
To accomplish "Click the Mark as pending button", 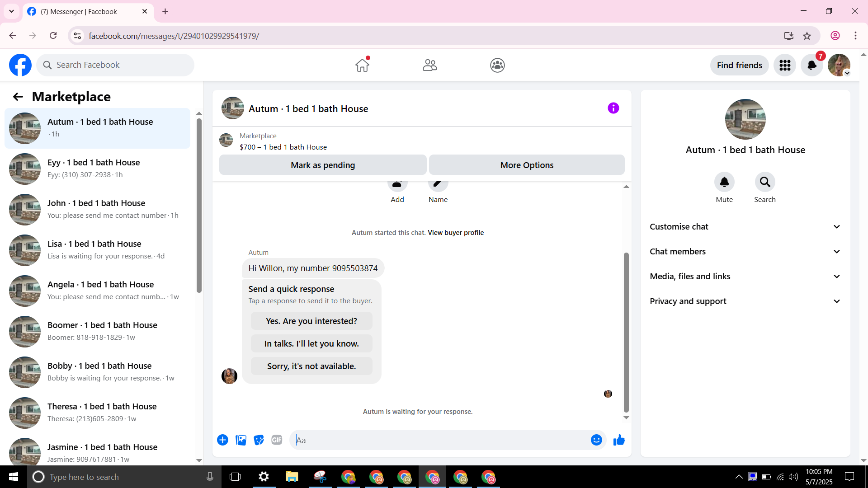I will tap(323, 165).
